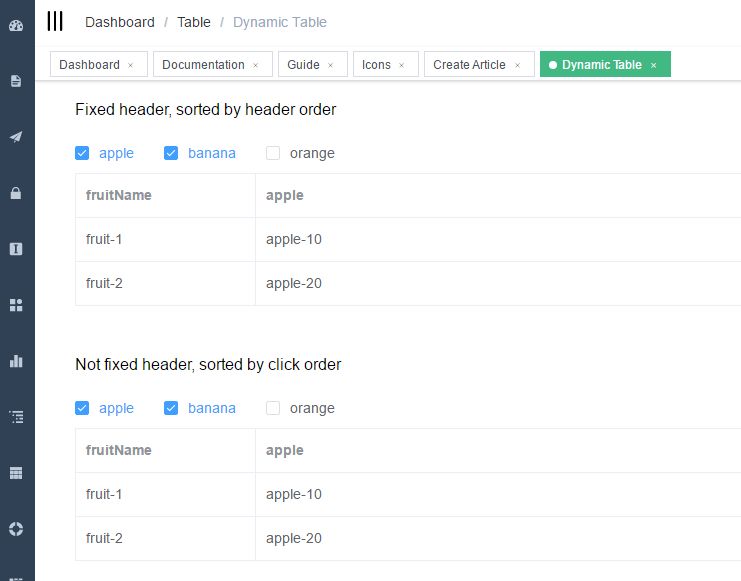Uncheck apple in the click order section
This screenshot has width=741, height=581.
click(x=82, y=408)
